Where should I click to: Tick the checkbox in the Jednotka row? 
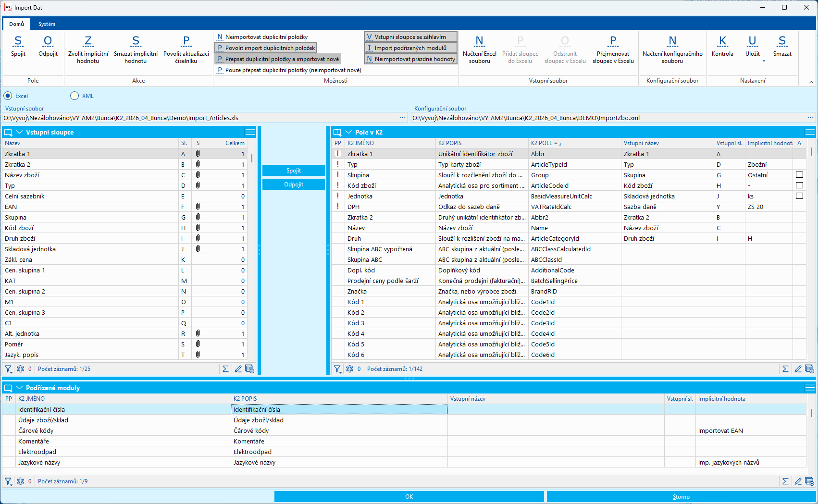click(799, 196)
